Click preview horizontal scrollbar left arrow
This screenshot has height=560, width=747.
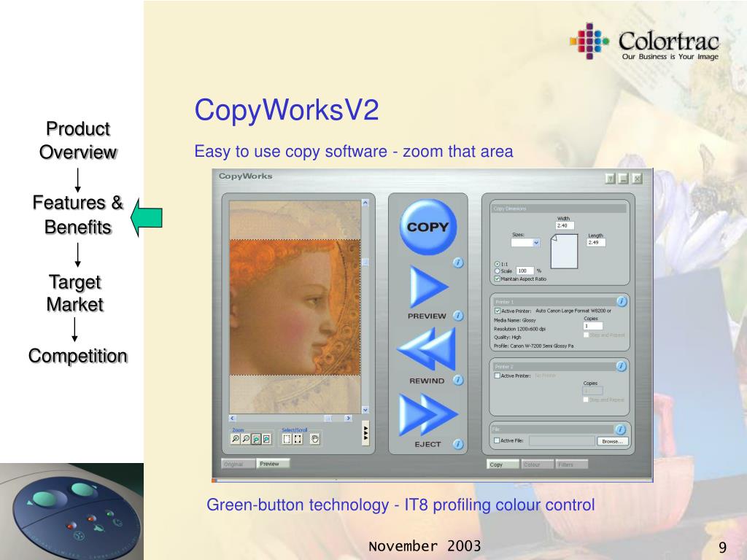pyautogui.click(x=233, y=418)
